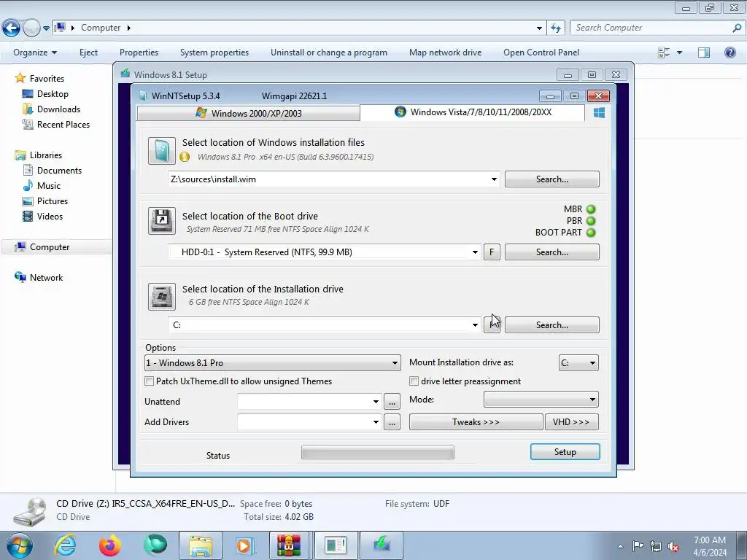747x560 pixels.
Task: Click the Forward arrow in Explorer
Action: pos(31,28)
